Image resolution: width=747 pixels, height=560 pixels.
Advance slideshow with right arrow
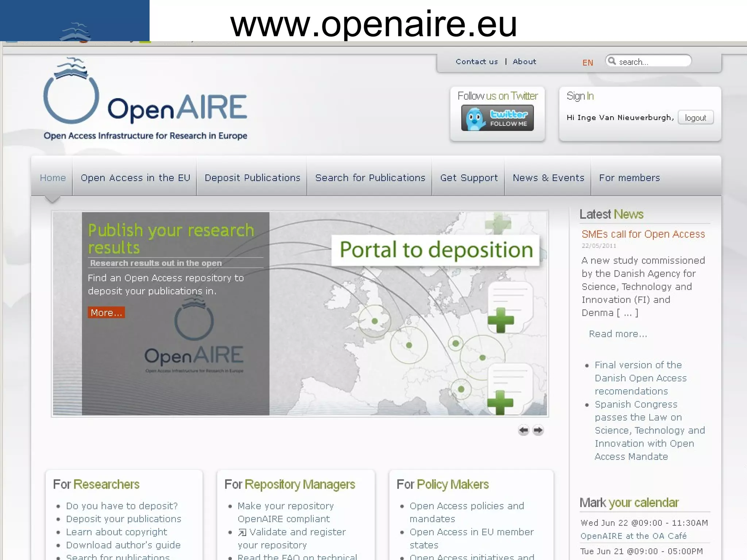[x=538, y=430]
